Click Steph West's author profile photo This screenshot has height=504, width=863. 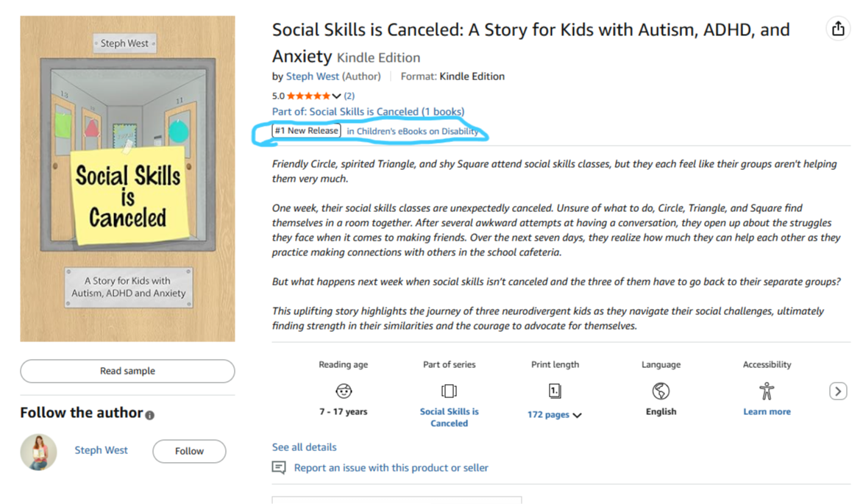click(x=38, y=452)
